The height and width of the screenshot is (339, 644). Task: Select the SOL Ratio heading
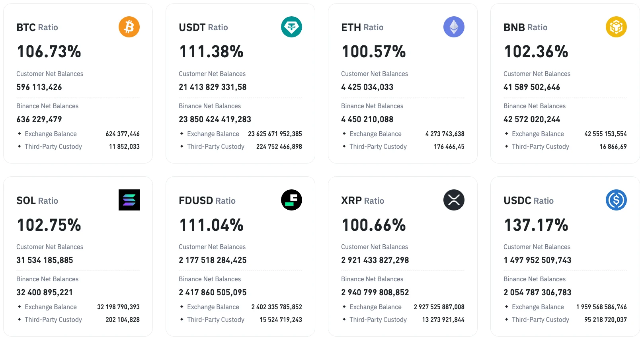pos(37,201)
